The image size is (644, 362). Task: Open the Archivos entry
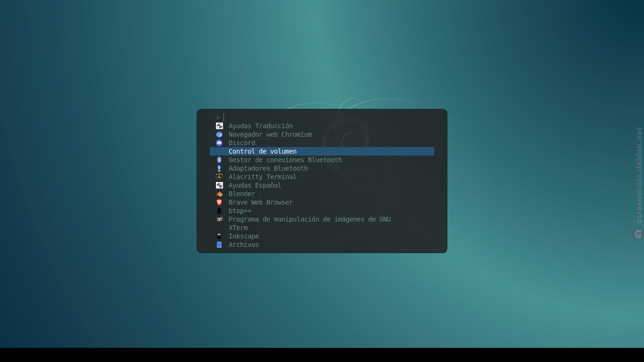point(322,245)
